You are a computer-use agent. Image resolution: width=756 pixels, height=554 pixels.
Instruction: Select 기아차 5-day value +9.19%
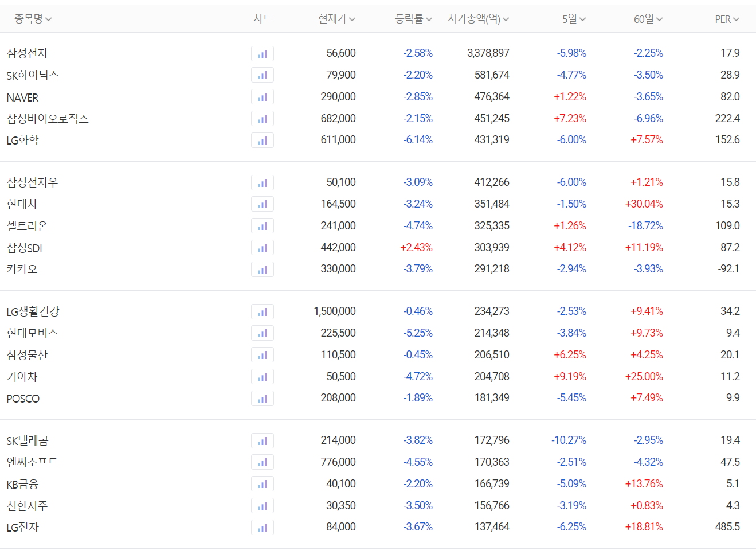pos(570,377)
